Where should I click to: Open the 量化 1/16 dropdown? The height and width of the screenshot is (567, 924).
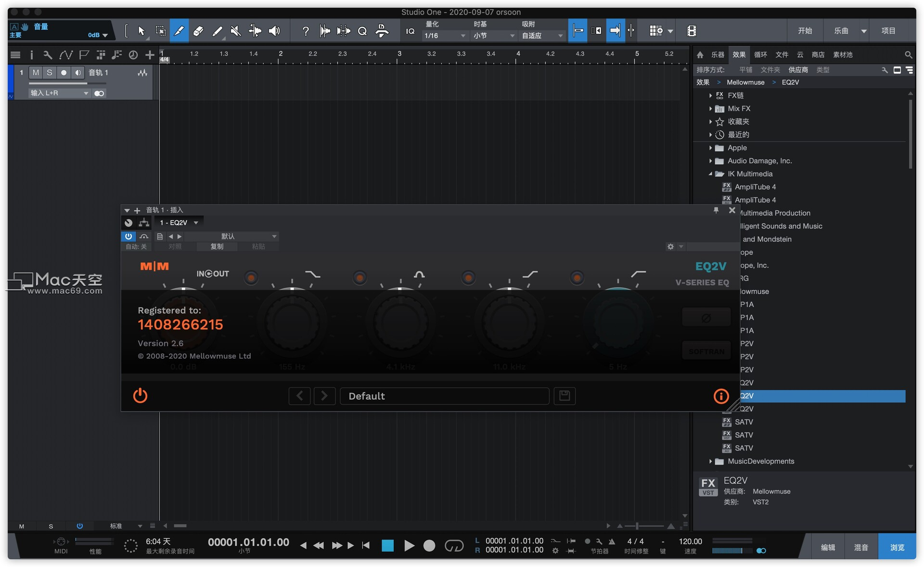click(x=445, y=36)
